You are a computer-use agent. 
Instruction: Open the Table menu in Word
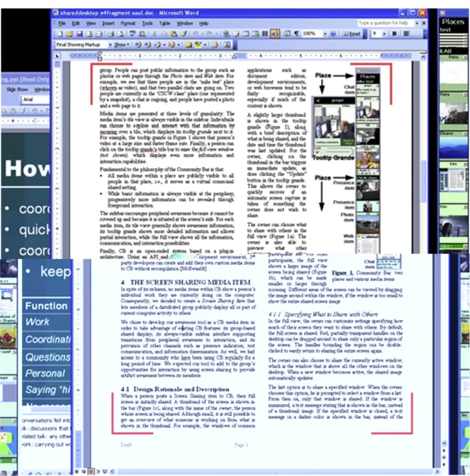pyautogui.click(x=165, y=23)
